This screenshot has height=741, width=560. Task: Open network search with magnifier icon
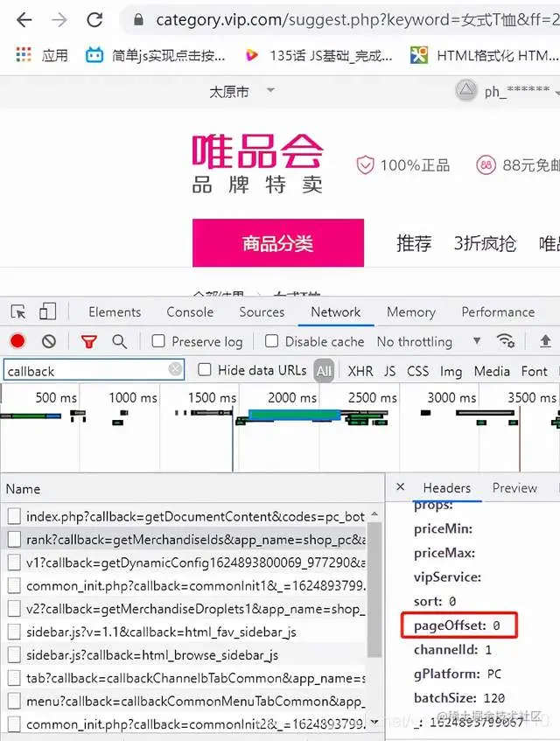pyautogui.click(x=119, y=341)
